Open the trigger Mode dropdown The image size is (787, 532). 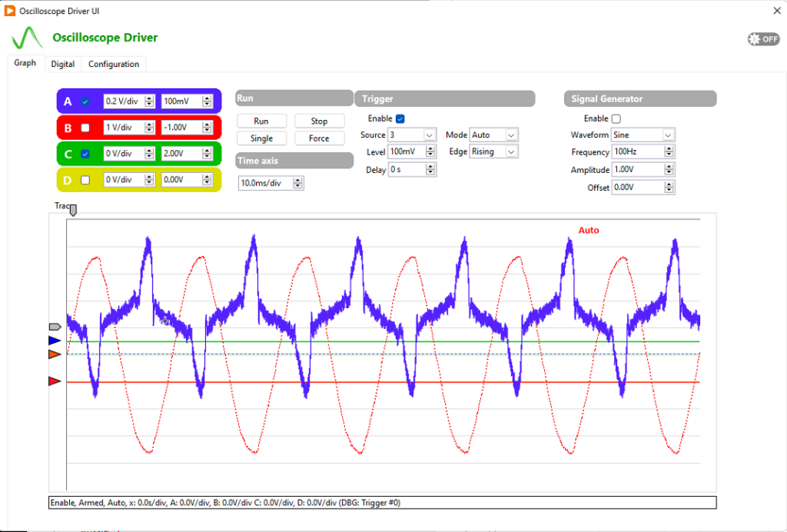point(511,135)
